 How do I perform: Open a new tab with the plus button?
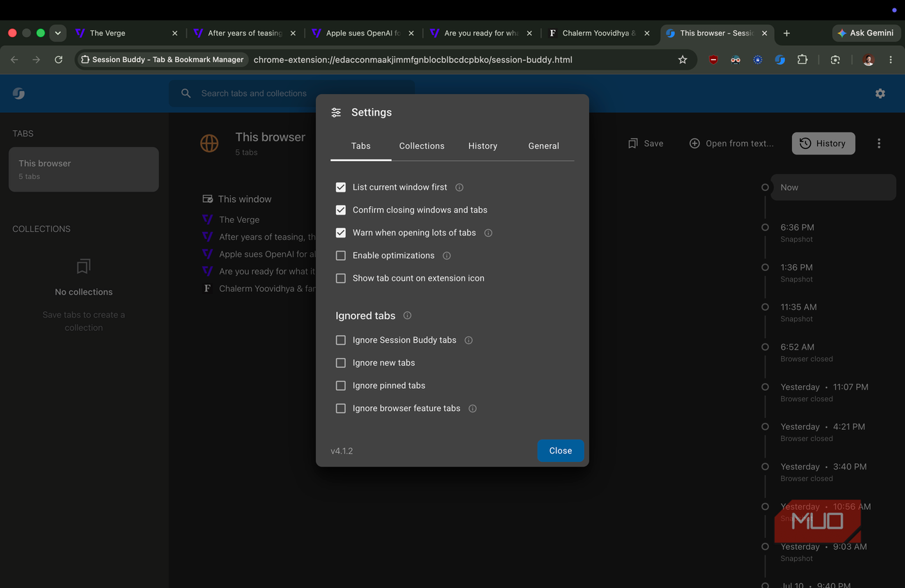click(x=786, y=33)
